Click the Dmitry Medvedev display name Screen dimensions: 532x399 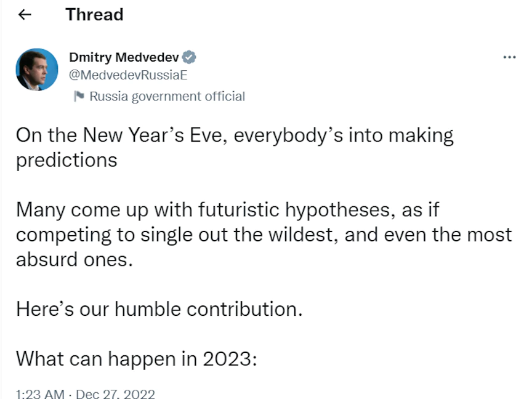124,57
